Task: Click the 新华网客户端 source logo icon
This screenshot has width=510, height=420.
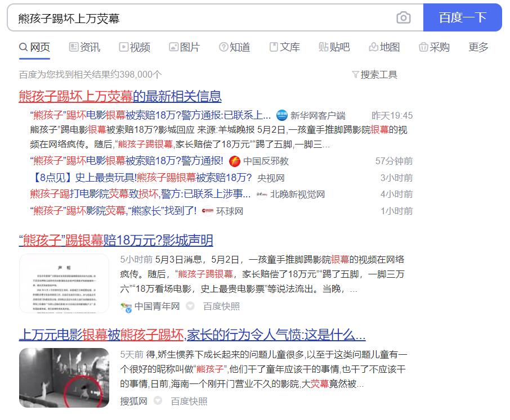Action: pos(281,115)
